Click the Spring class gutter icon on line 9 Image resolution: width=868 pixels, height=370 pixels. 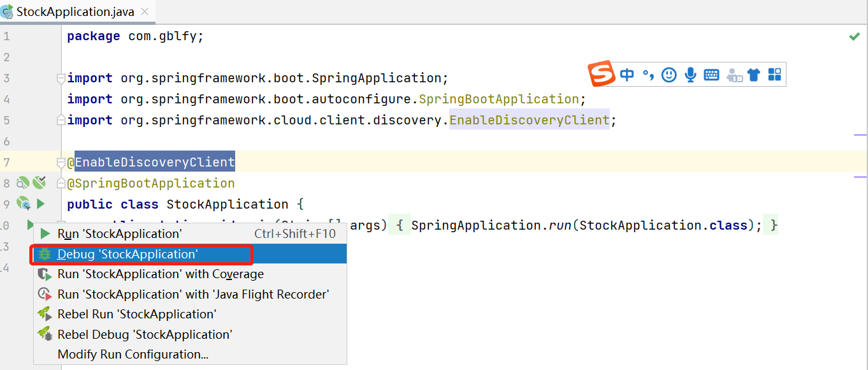(24, 204)
